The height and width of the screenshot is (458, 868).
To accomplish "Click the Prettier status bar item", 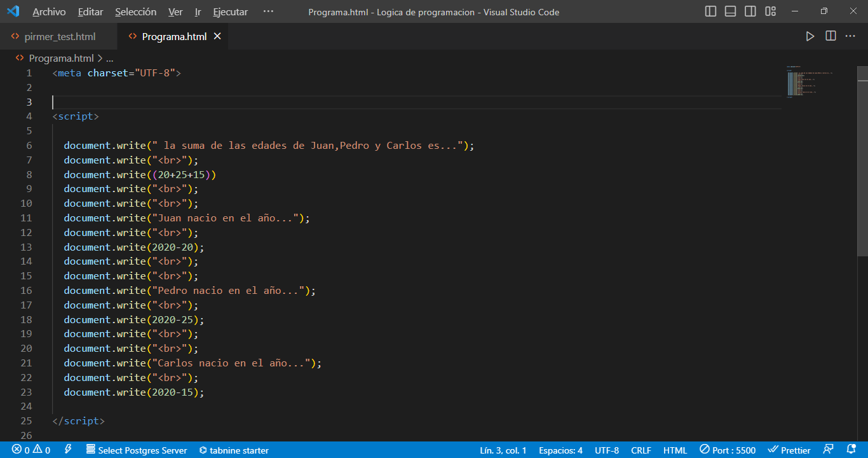I will 789,450.
